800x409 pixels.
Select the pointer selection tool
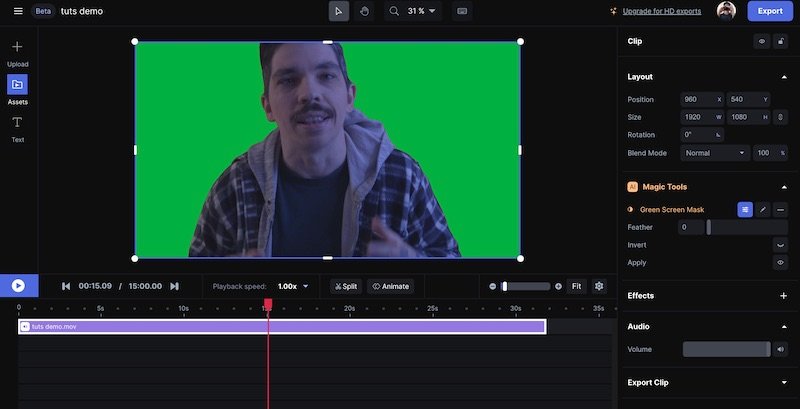pyautogui.click(x=340, y=11)
